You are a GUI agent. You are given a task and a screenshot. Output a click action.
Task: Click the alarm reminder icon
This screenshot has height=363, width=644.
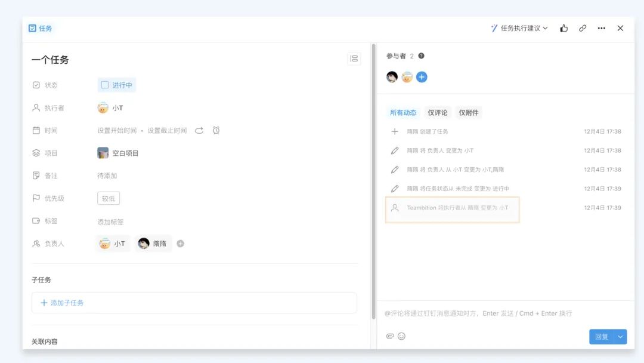[x=216, y=130]
